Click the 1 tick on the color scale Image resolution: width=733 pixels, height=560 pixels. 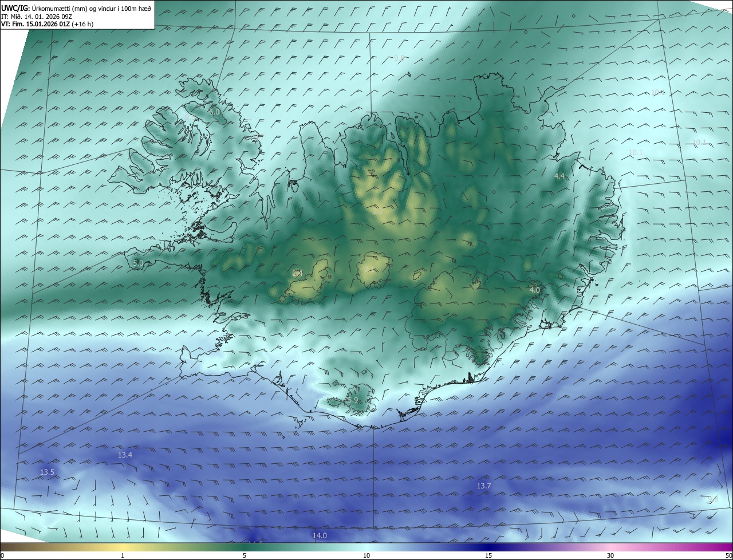(123, 555)
